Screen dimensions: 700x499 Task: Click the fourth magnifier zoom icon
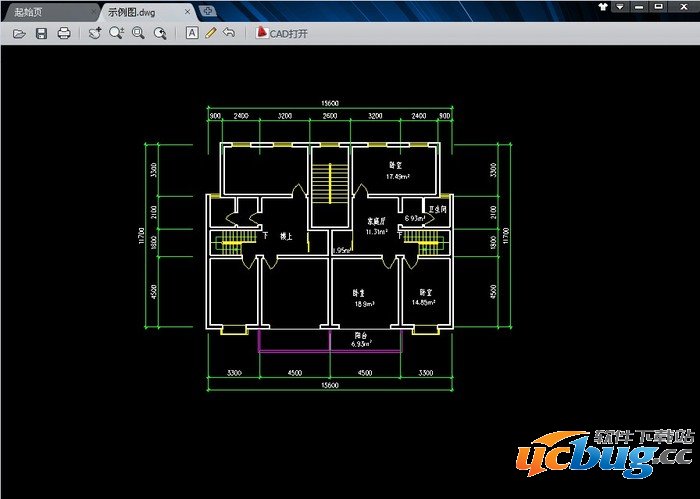coord(159,33)
